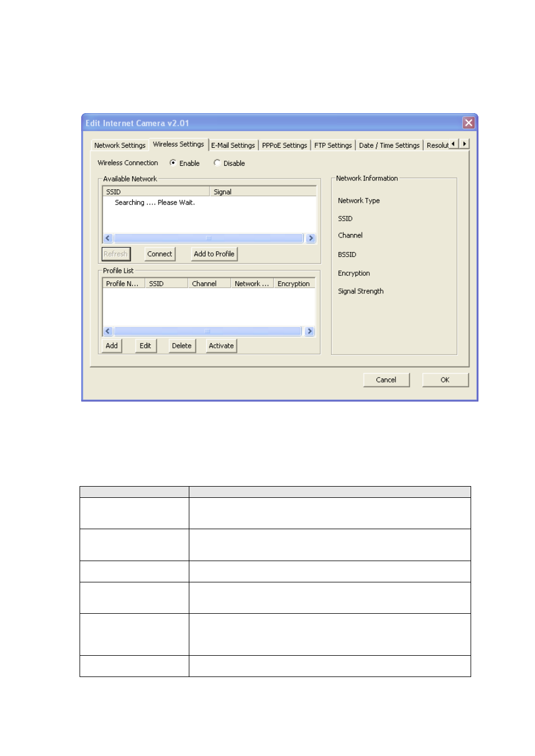The image size is (535, 756).
Task: Click Profile List Network ... column header
Action: click(252, 283)
